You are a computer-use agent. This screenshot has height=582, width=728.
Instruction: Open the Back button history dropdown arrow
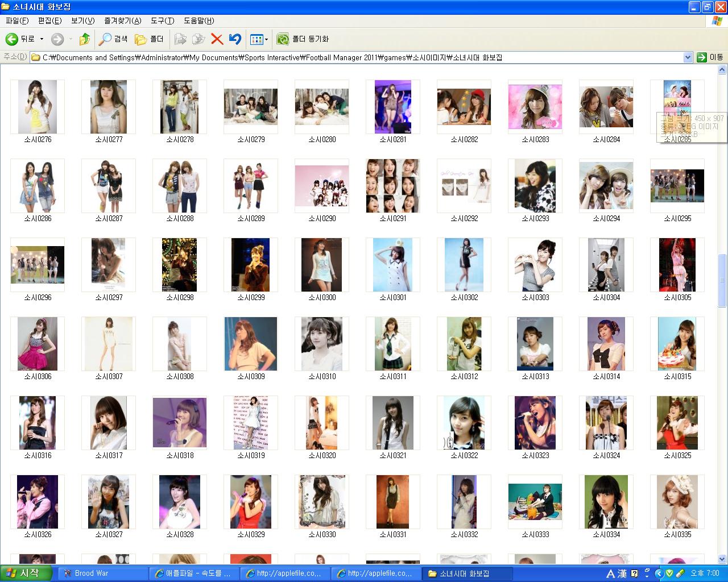42,39
